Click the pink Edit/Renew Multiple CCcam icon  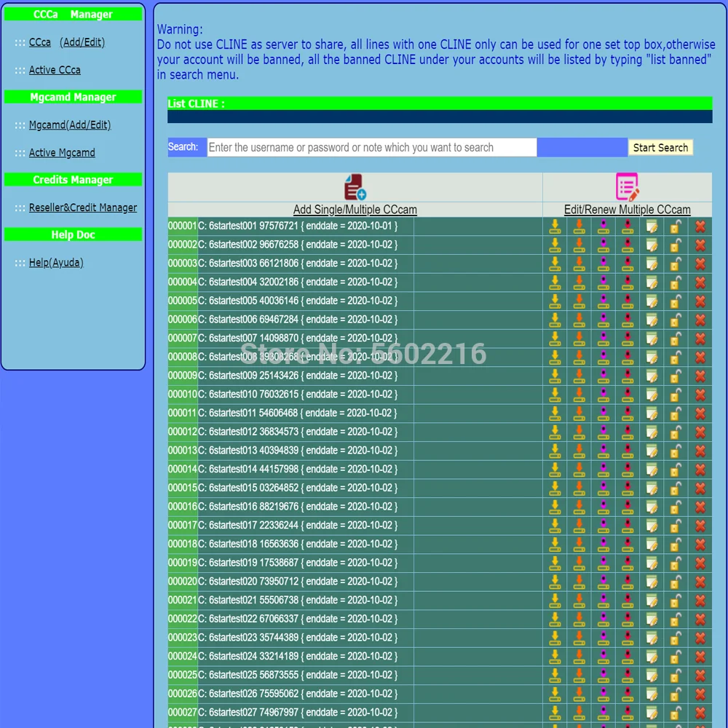(x=628, y=186)
